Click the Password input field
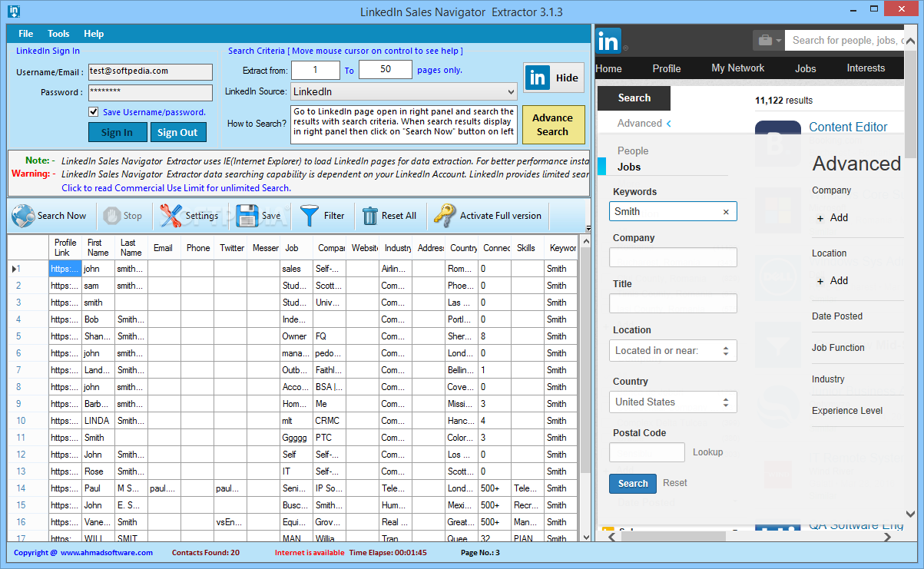The image size is (924, 569). click(x=151, y=93)
